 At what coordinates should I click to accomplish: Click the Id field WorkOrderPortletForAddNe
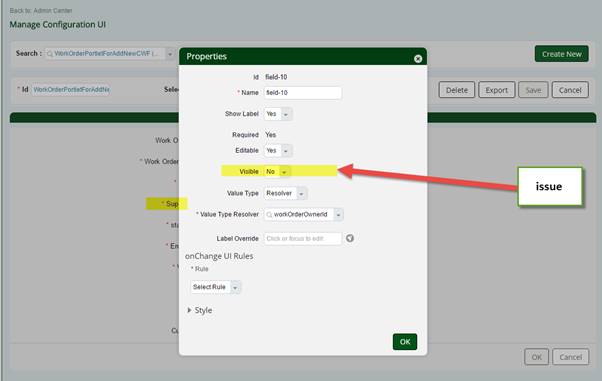pyautogui.click(x=71, y=89)
